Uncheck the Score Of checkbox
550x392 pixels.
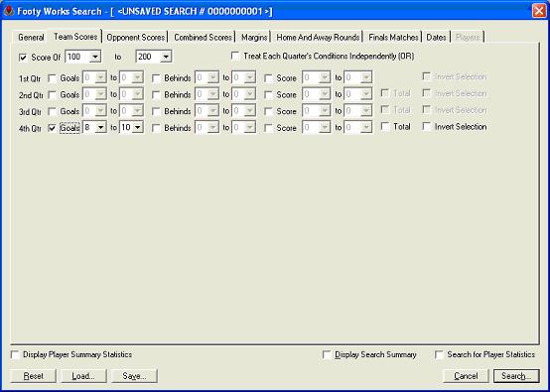coord(23,58)
